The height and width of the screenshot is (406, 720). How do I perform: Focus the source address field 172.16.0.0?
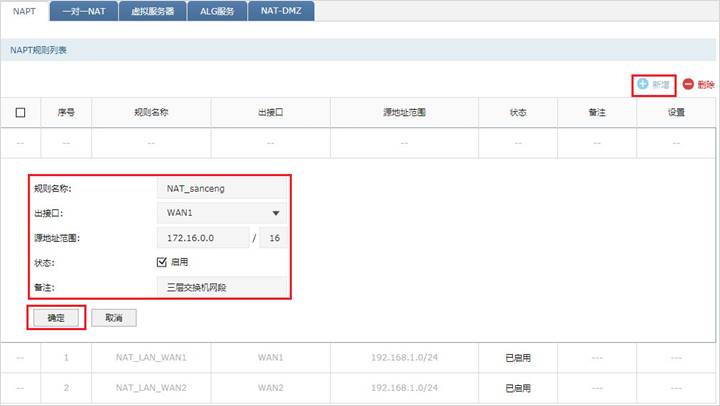click(203, 238)
